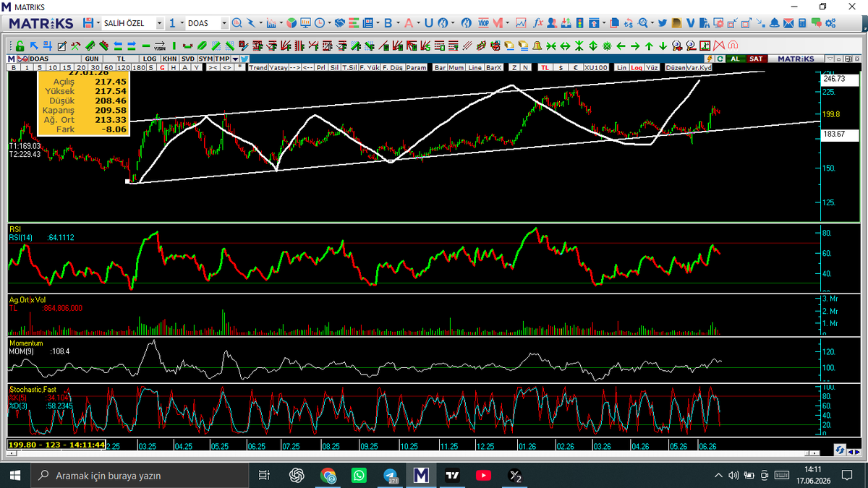868x488 pixels.
Task: Click the Param button
Action: coord(417,67)
